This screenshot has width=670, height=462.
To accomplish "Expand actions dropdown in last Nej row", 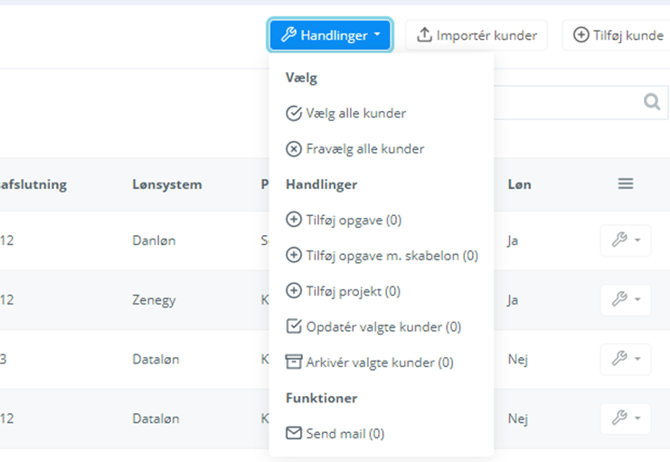I will pos(625,418).
